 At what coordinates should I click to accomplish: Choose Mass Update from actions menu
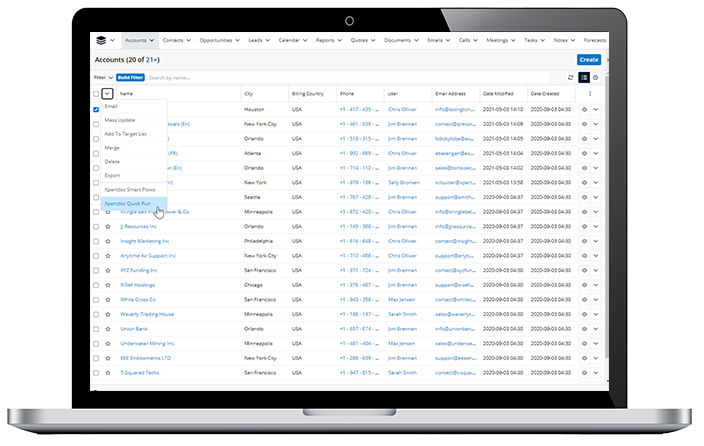tap(119, 120)
